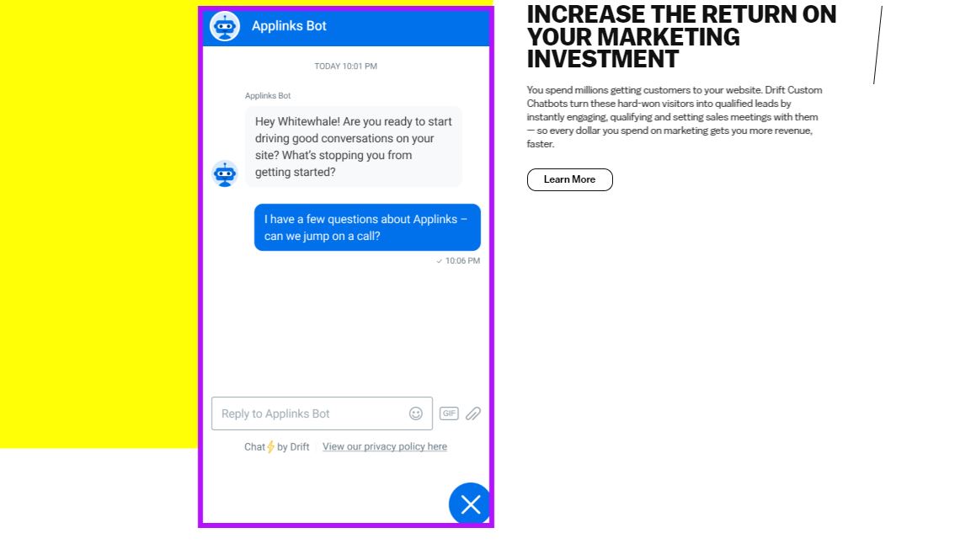The height and width of the screenshot is (560, 960).
Task: Click the Applinks Bot avatar in header
Action: coord(225,26)
